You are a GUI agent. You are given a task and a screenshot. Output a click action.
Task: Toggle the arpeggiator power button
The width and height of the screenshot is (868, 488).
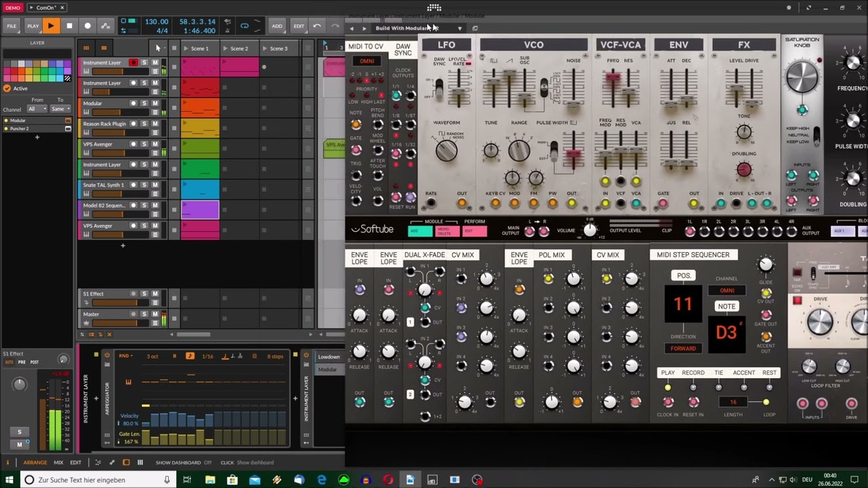point(106,355)
